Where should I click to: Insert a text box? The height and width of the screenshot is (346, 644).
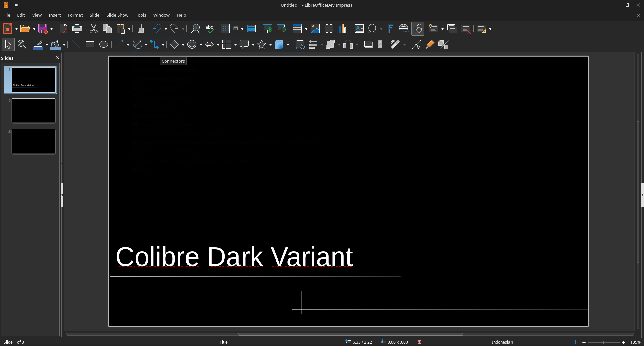359,29
